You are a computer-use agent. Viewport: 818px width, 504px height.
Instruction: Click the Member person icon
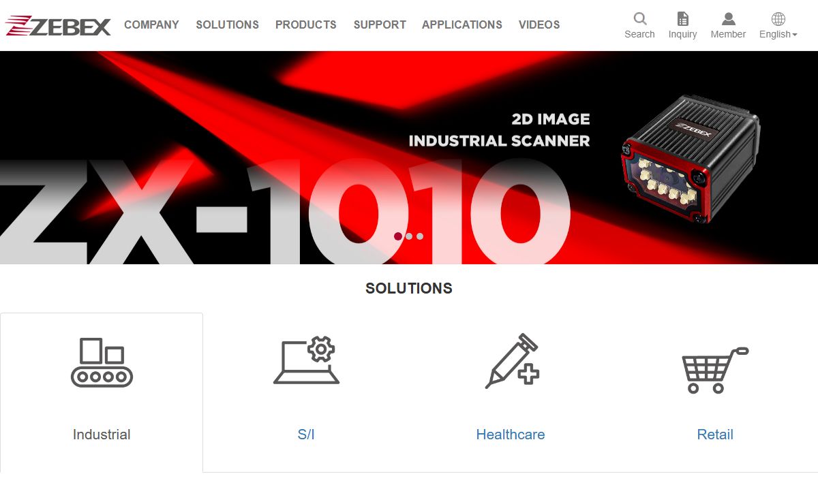[728, 18]
